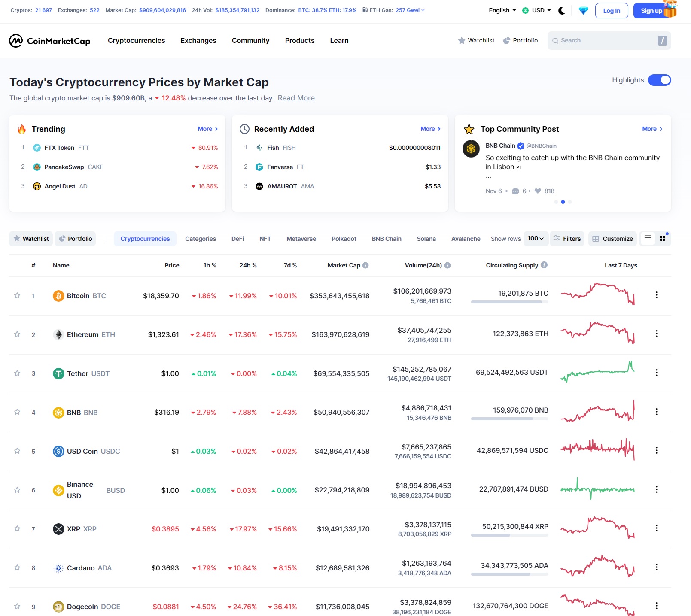Star Ethereum to add to watchlist
Viewport: 691px width, 616px height.
(17, 334)
